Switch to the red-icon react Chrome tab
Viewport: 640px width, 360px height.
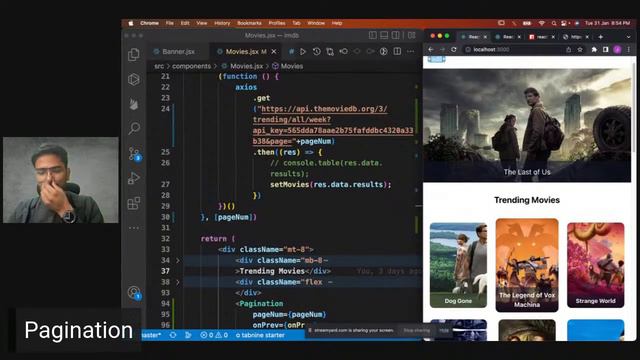542,37
